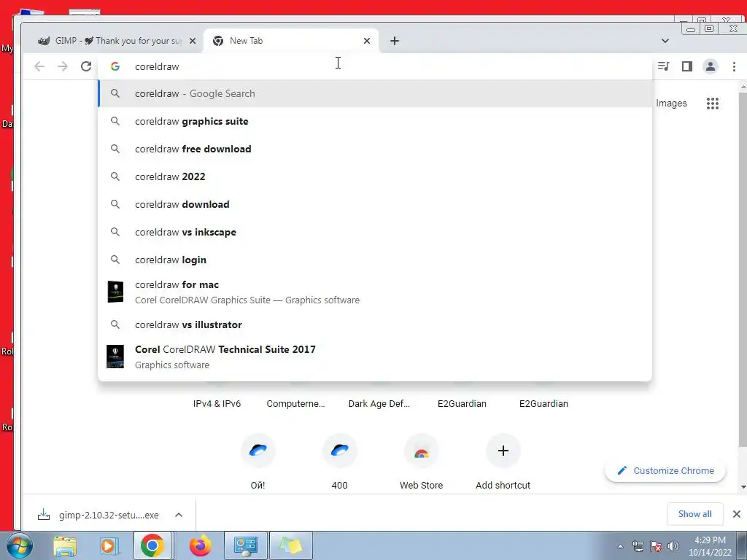Screen dimensions: 747x560
Task: Open the 400 shortcut icon
Action: pyautogui.click(x=340, y=451)
